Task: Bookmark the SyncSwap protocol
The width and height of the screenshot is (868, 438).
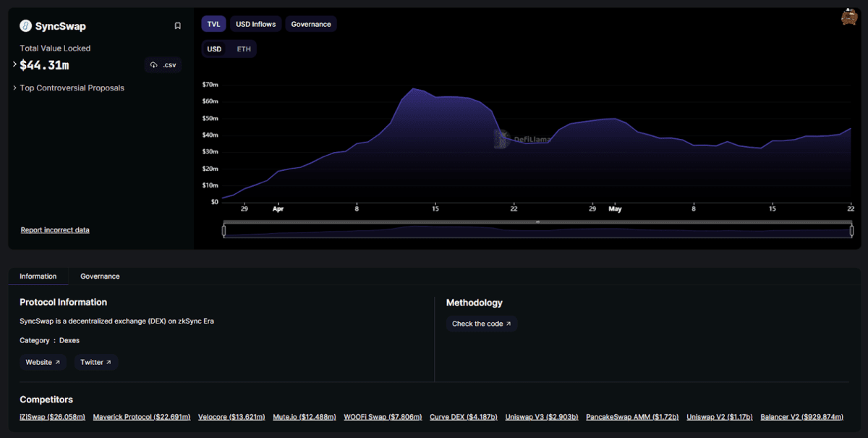Action: [x=178, y=26]
